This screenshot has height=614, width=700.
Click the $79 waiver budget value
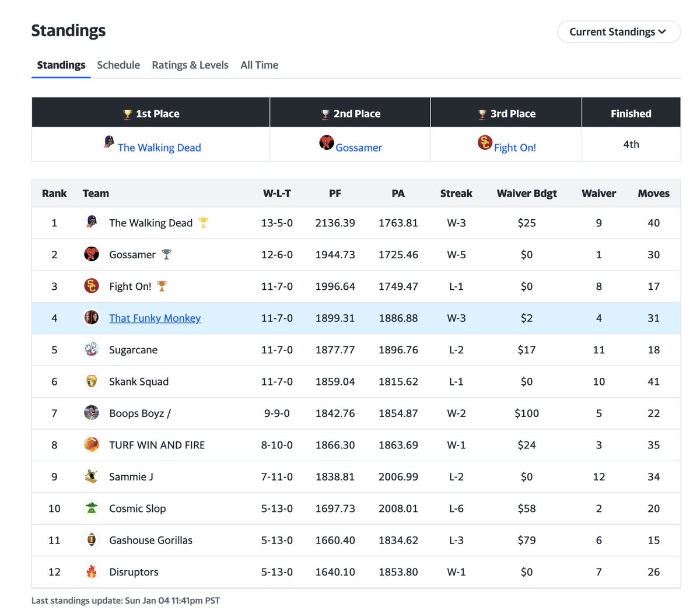527,541
